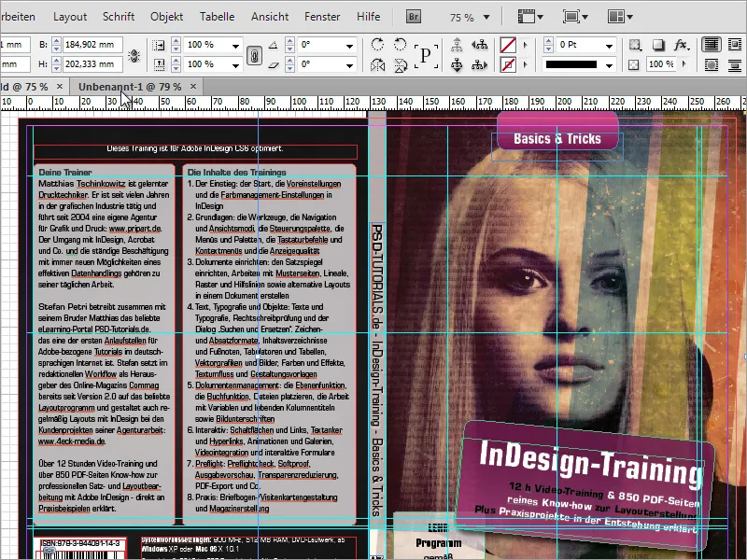
Task: Toggle the constrain scaling chain link
Action: coord(254,55)
